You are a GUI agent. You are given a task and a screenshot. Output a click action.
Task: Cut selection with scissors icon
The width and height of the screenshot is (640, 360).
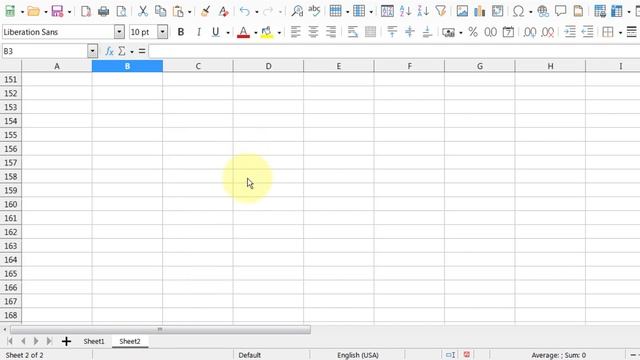(x=142, y=11)
